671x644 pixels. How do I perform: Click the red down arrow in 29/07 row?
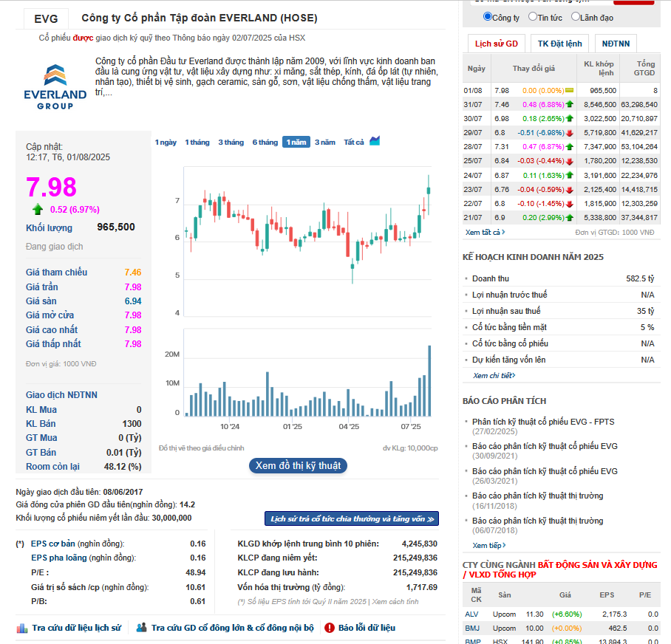[570, 133]
